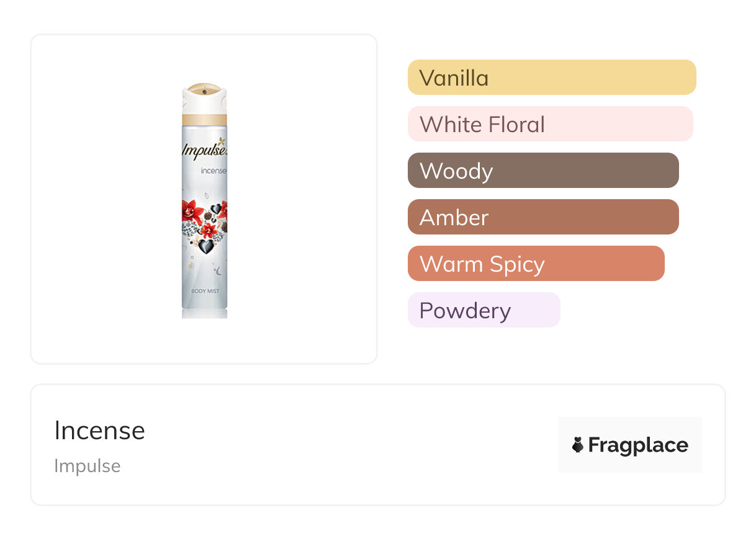The width and height of the screenshot is (756, 536).
Task: Choose the Amber accord bar
Action: (x=542, y=217)
